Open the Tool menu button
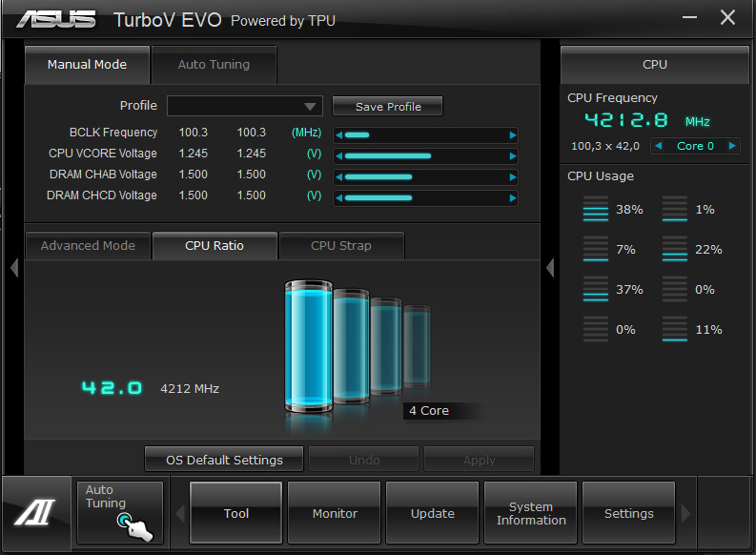The image size is (756, 555). pos(235,513)
